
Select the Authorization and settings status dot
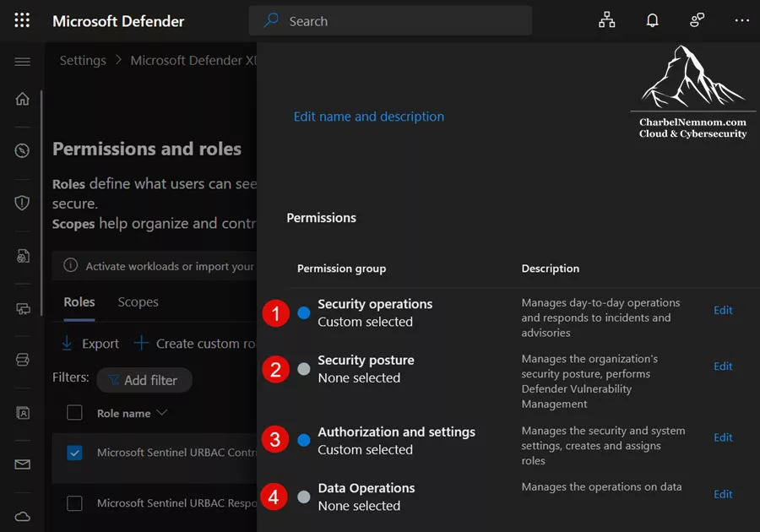pyautogui.click(x=304, y=440)
